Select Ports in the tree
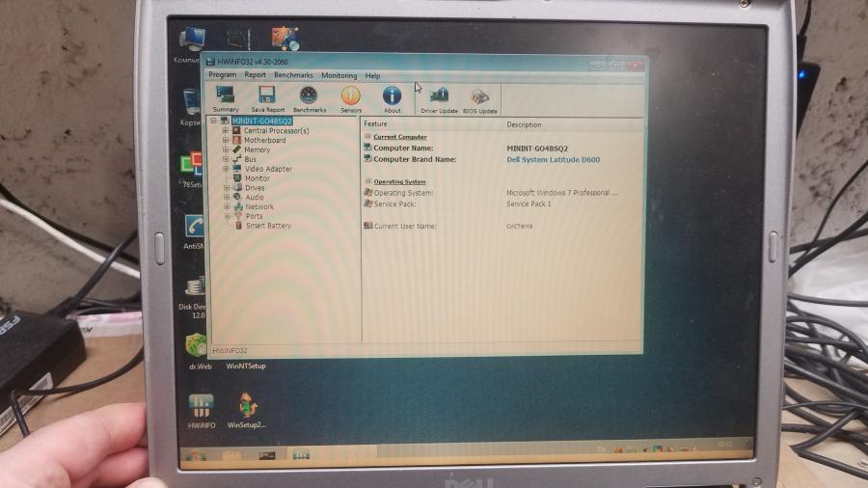Viewport: 868px width, 488px height. [x=254, y=216]
